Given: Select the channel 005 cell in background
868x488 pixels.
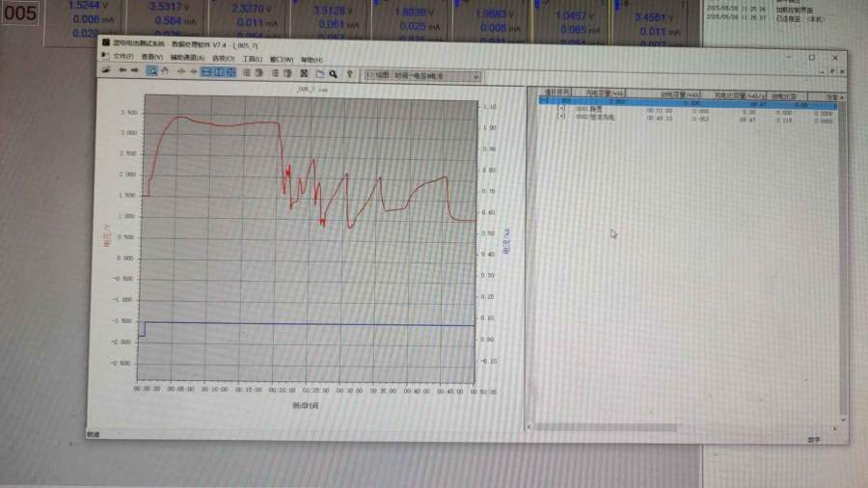Looking at the screenshot, I should [x=19, y=14].
